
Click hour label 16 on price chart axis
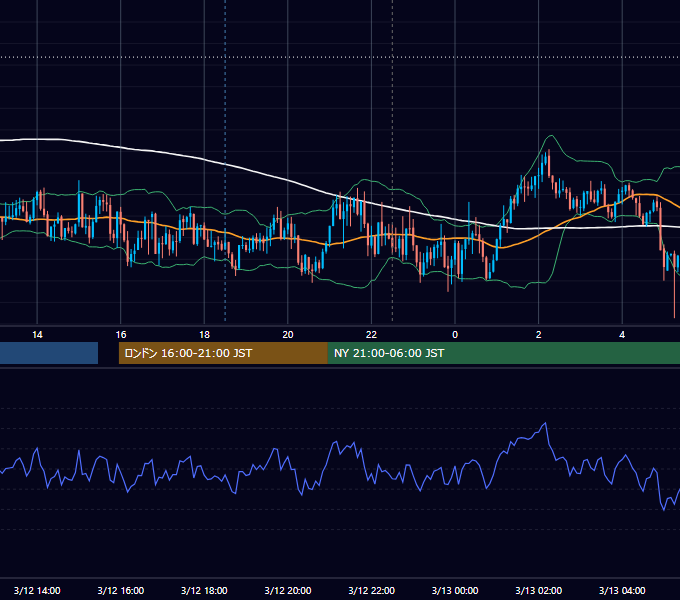tap(121, 335)
